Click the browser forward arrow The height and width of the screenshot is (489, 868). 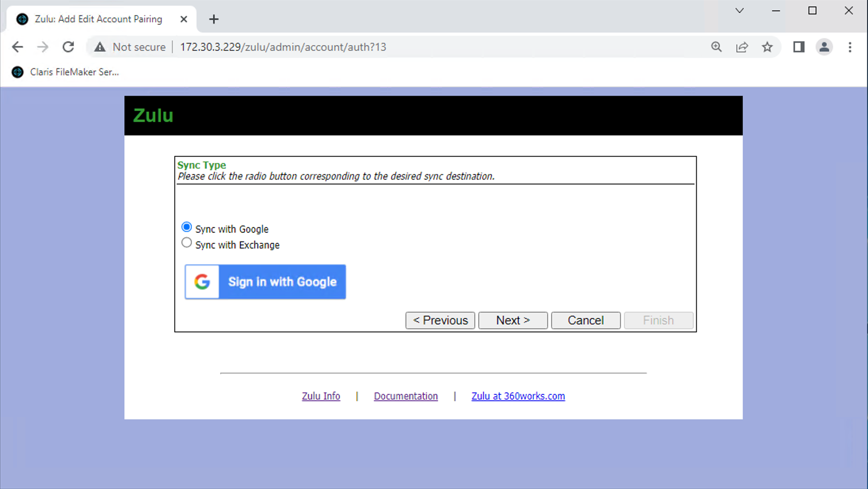coord(43,47)
